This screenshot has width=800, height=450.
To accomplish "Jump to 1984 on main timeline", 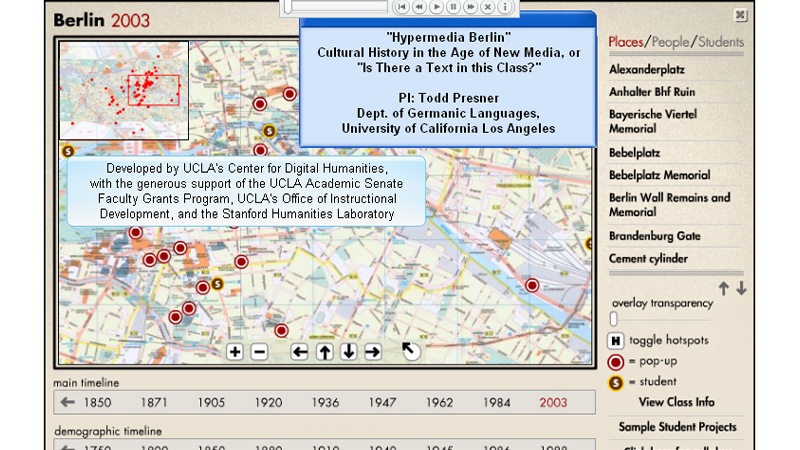I will [497, 403].
